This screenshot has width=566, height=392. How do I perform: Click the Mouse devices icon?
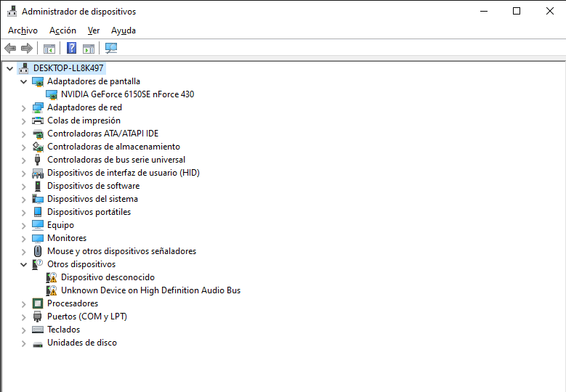coord(38,251)
